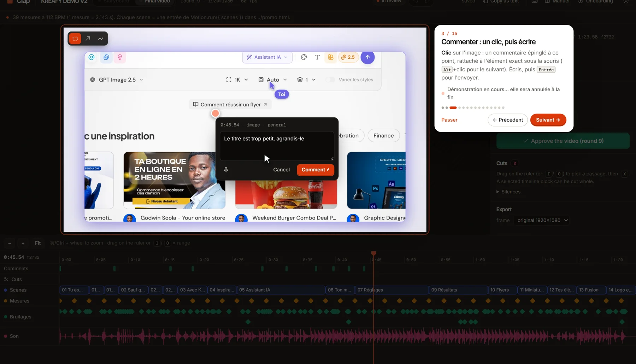The image size is (636, 364).
Task: Click the orange comment pin on the video
Action: 215,113
